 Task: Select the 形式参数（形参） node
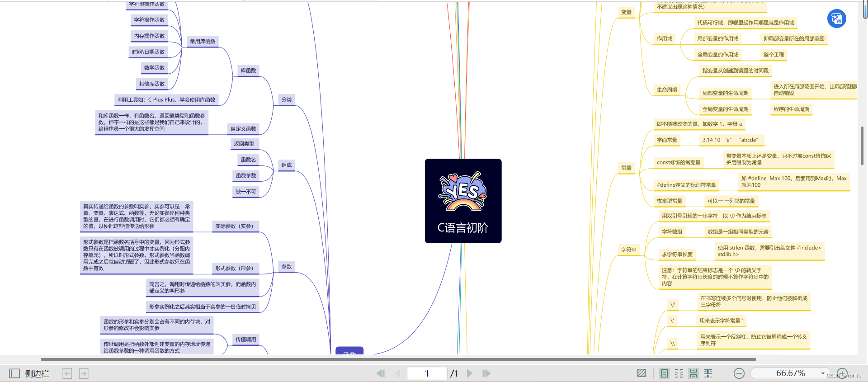point(235,268)
